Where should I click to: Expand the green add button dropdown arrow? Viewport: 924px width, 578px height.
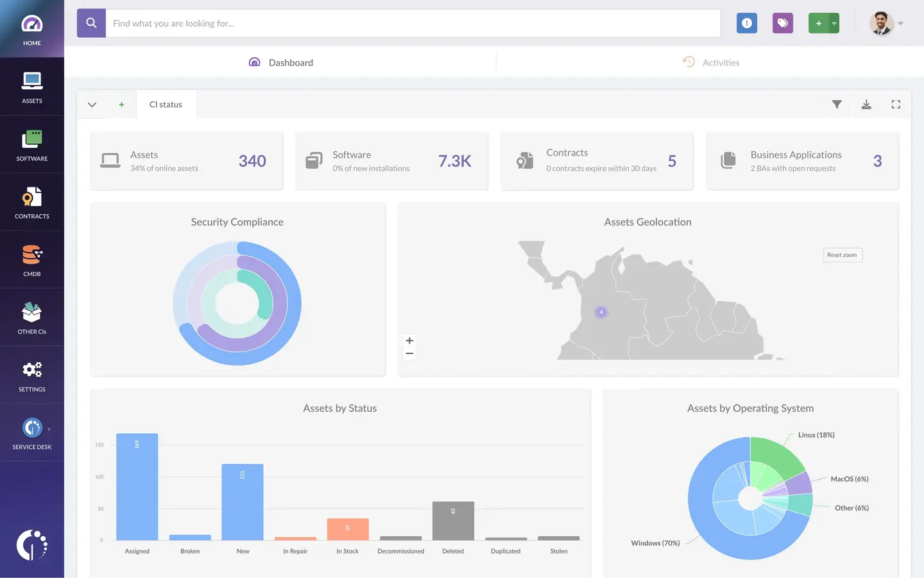coord(834,23)
